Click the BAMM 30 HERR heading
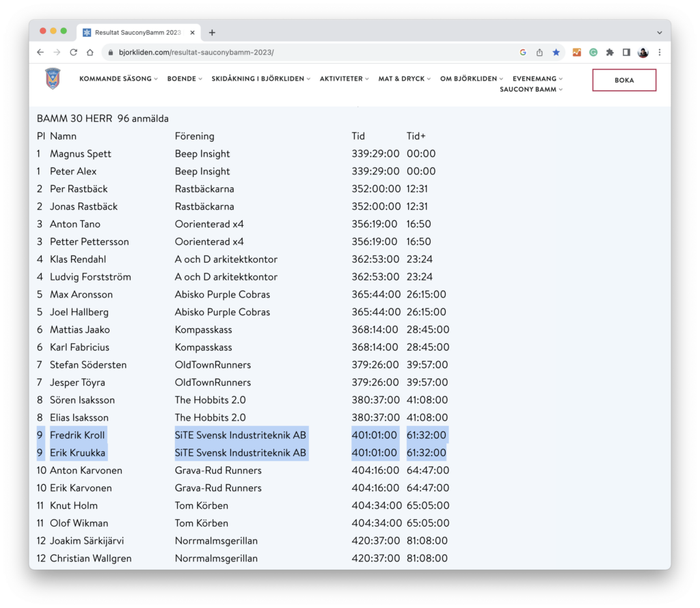This screenshot has height=608, width=700. 103,118
